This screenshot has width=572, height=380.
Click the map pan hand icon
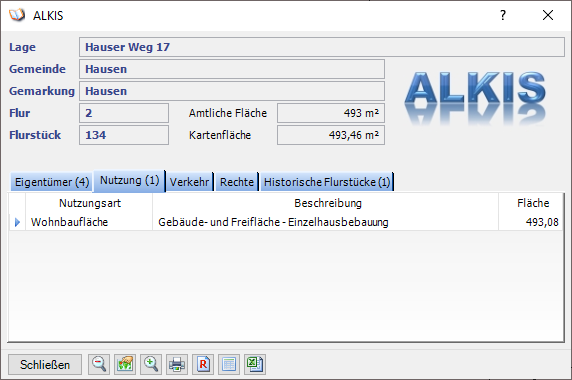[125, 364]
